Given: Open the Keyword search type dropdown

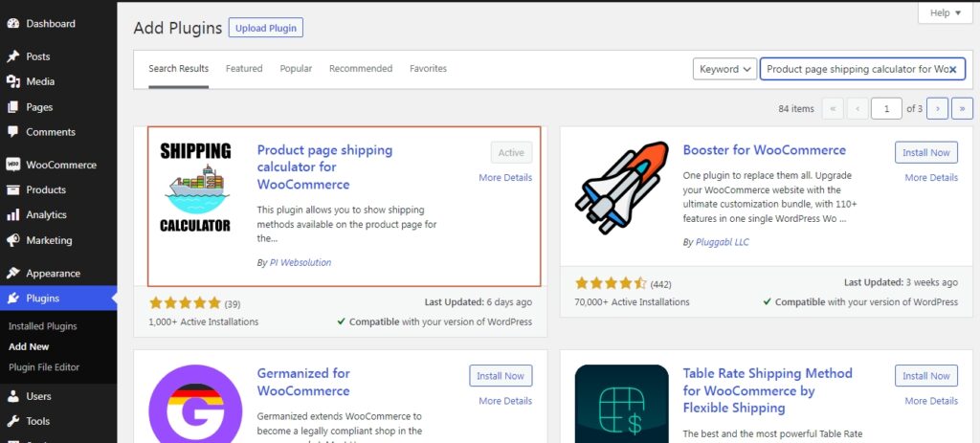Looking at the screenshot, I should pyautogui.click(x=724, y=69).
